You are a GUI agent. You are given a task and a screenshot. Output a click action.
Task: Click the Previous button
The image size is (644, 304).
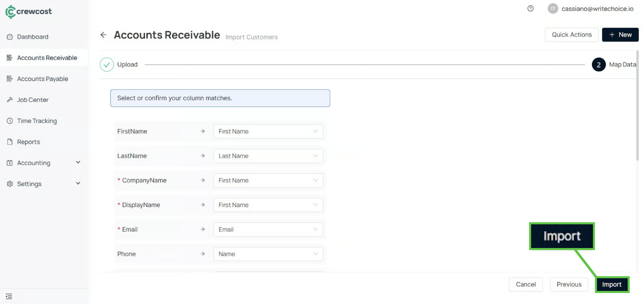[569, 284]
